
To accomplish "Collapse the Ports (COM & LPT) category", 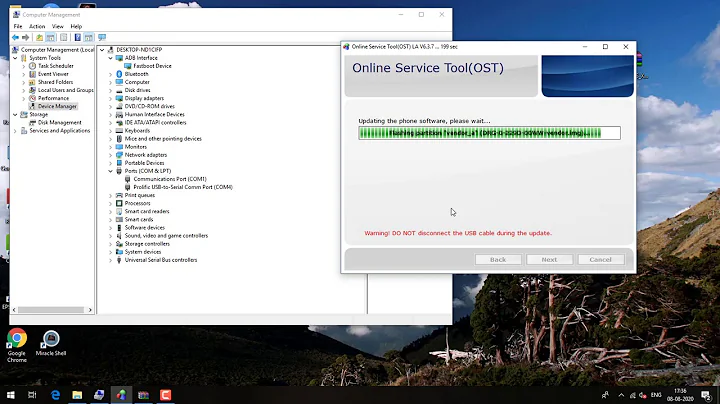I will coord(110,171).
